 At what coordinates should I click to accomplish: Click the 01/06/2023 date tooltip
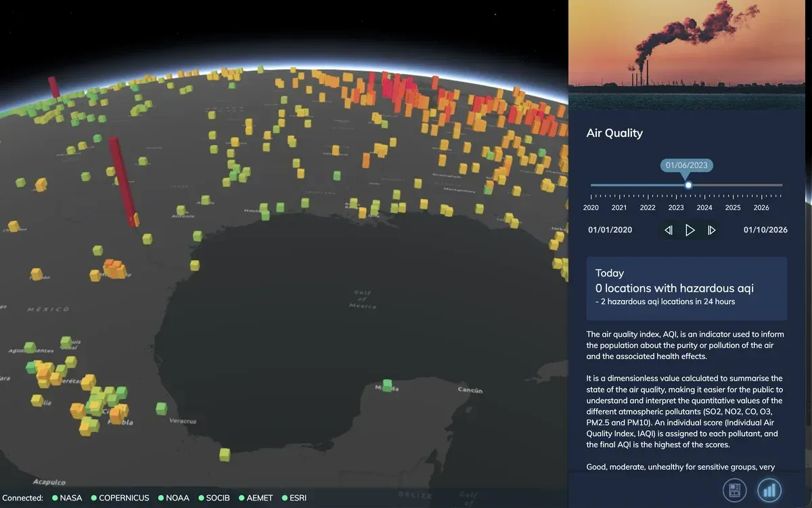(688, 165)
